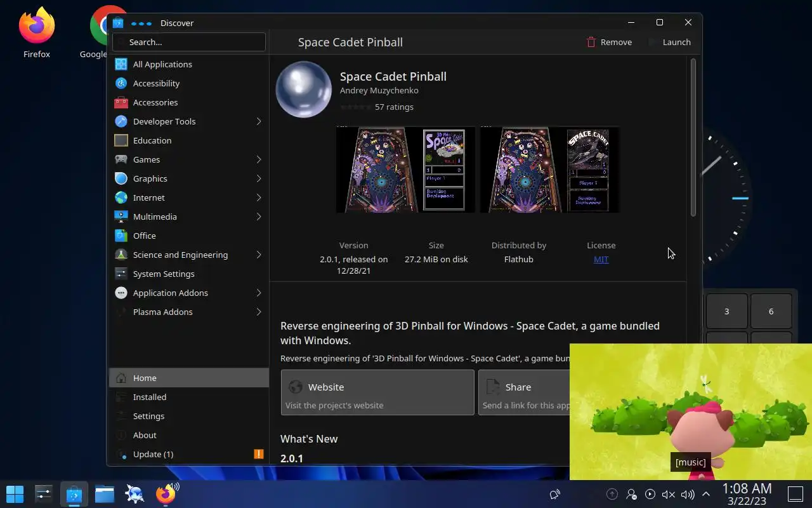Expand Internet subcategories arrow
The image size is (812, 508).
[x=259, y=197]
